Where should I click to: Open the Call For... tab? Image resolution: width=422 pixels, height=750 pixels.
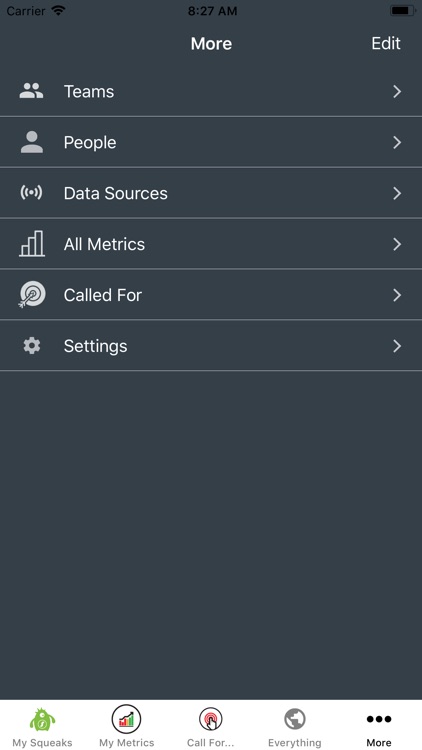(211, 726)
